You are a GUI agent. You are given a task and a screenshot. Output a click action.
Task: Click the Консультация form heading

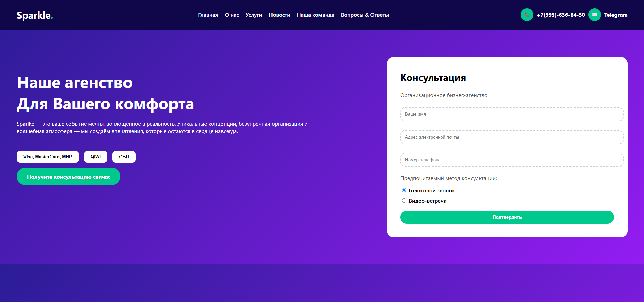pos(433,78)
